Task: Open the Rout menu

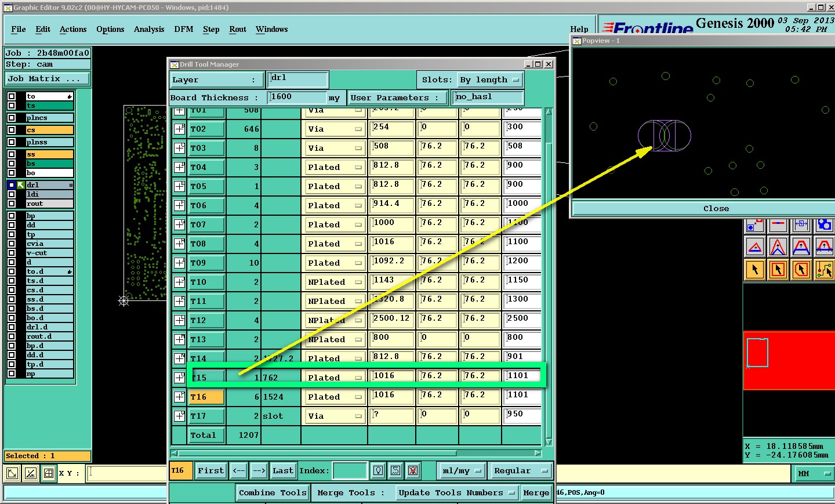Action: pyautogui.click(x=238, y=29)
